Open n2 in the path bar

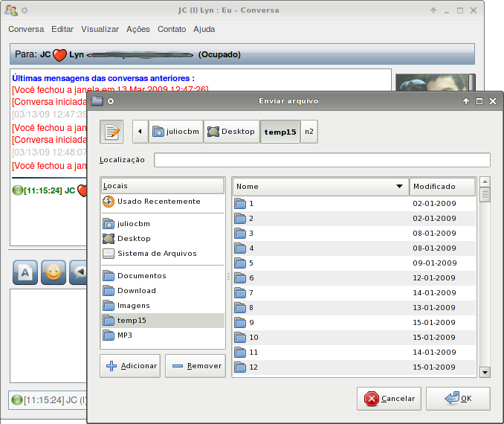click(x=309, y=132)
